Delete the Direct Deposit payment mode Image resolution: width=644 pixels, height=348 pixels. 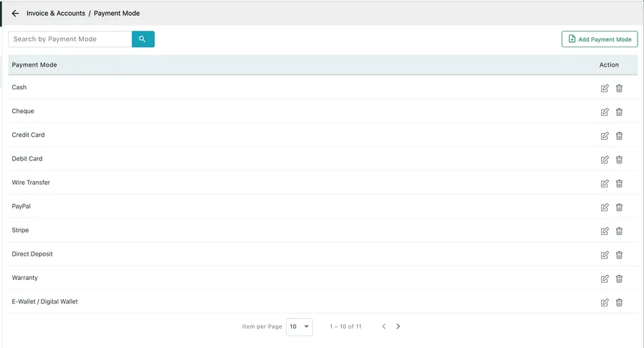619,255
